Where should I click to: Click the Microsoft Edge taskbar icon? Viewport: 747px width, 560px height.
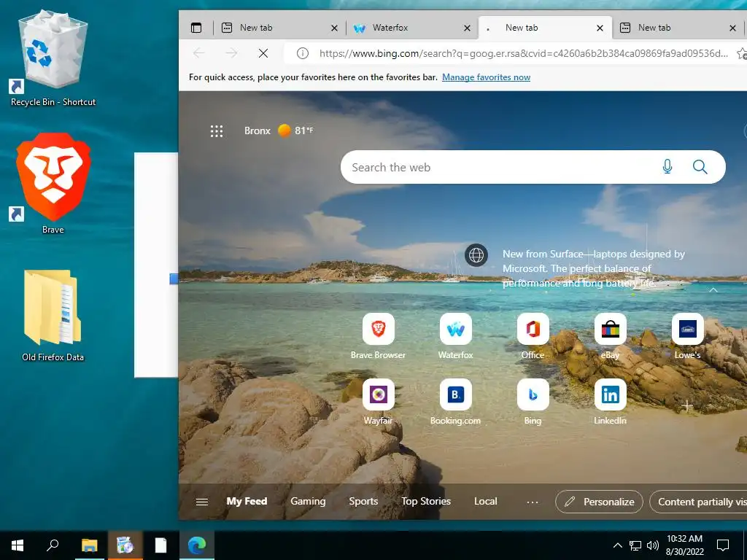pos(197,545)
